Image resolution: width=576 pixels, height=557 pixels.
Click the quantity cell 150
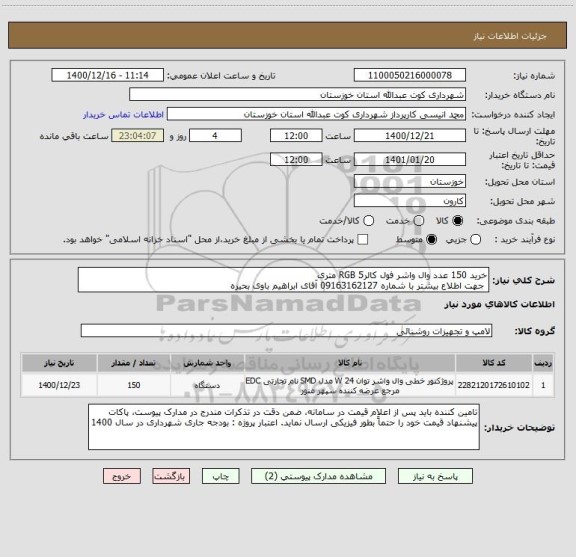tap(134, 385)
